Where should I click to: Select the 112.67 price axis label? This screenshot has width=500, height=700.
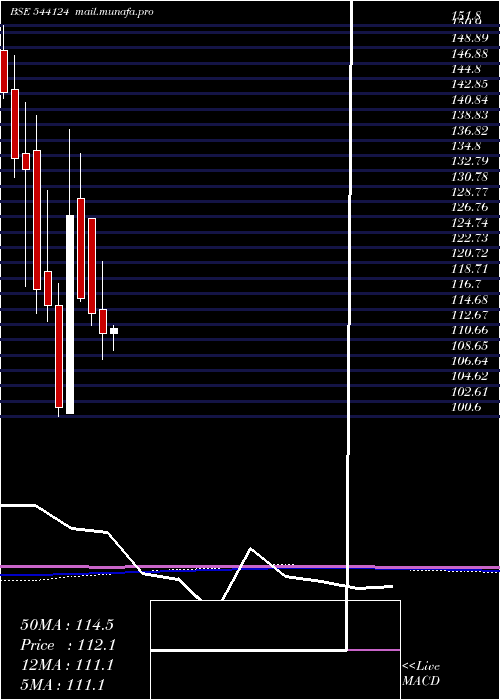click(470, 315)
